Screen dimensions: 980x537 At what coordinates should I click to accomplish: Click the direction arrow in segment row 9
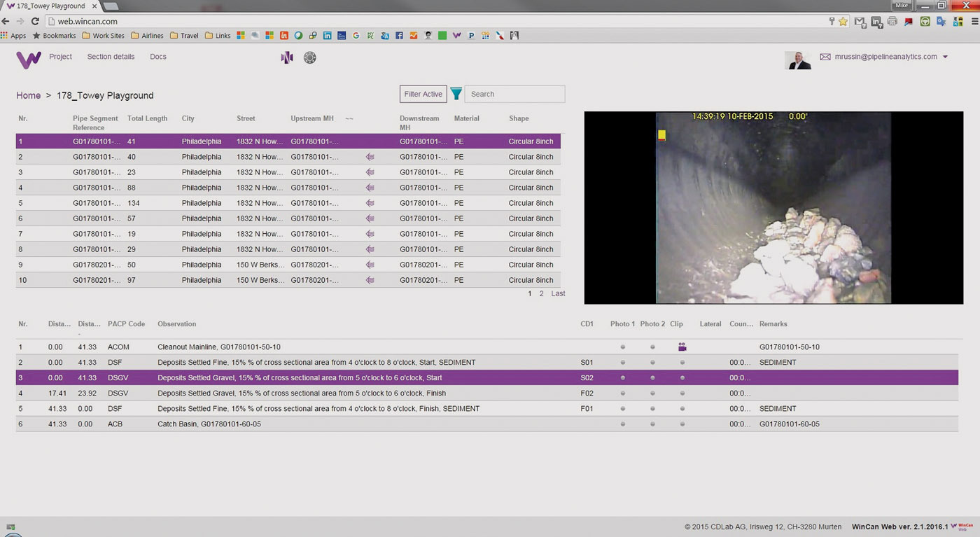(x=370, y=265)
